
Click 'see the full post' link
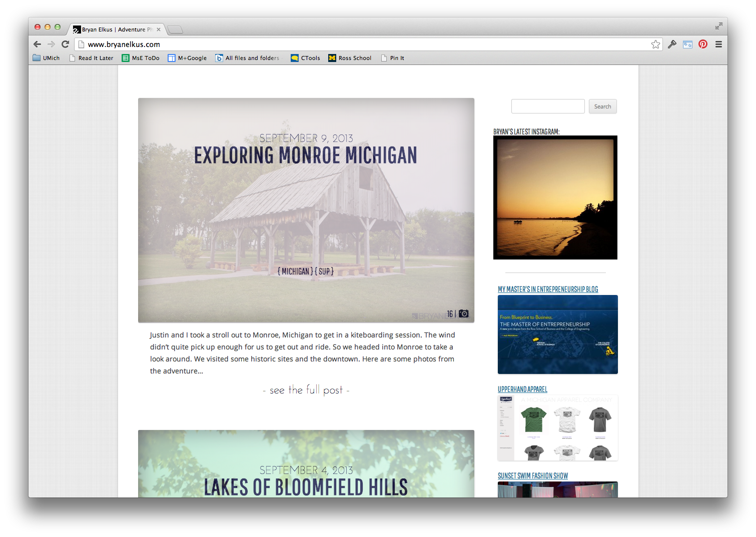click(x=306, y=390)
